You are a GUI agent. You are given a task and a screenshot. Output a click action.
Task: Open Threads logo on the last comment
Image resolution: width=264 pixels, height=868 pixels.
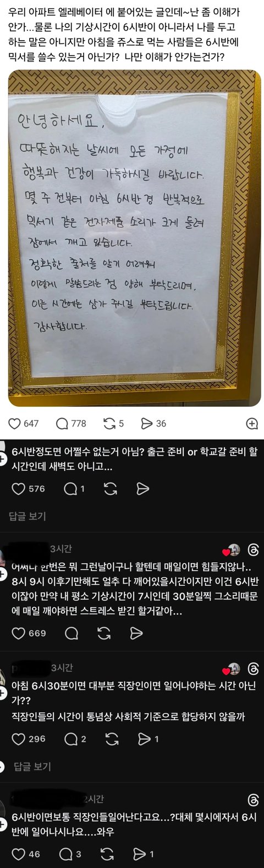click(254, 800)
